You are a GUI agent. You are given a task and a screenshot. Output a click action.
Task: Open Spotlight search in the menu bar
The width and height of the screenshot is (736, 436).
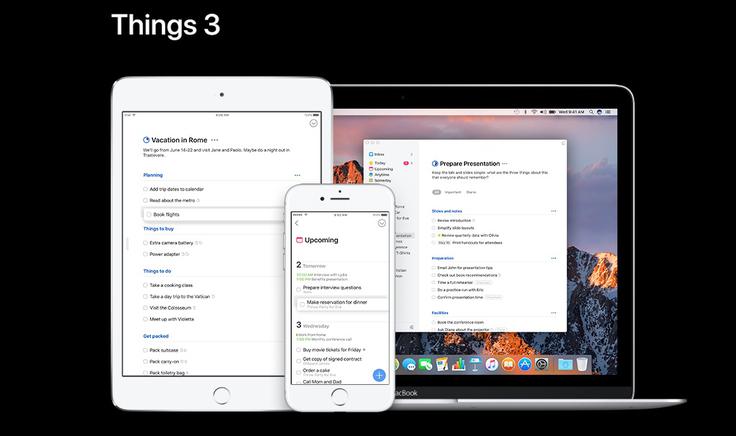pyautogui.click(x=591, y=112)
